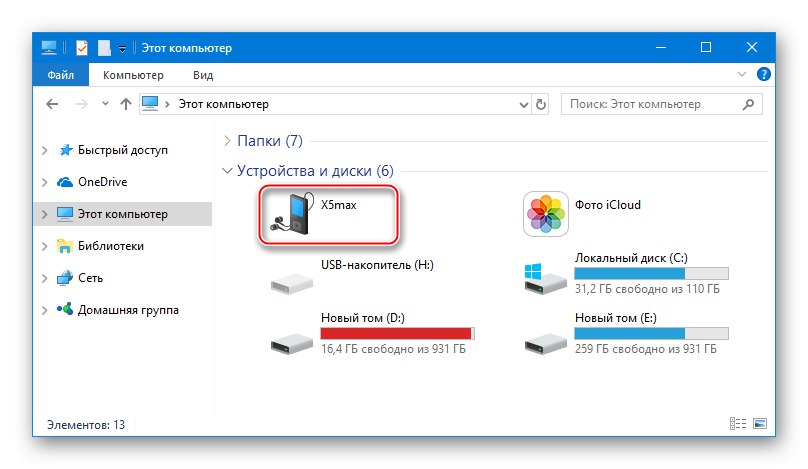Click the Фото iCloud label

click(608, 205)
